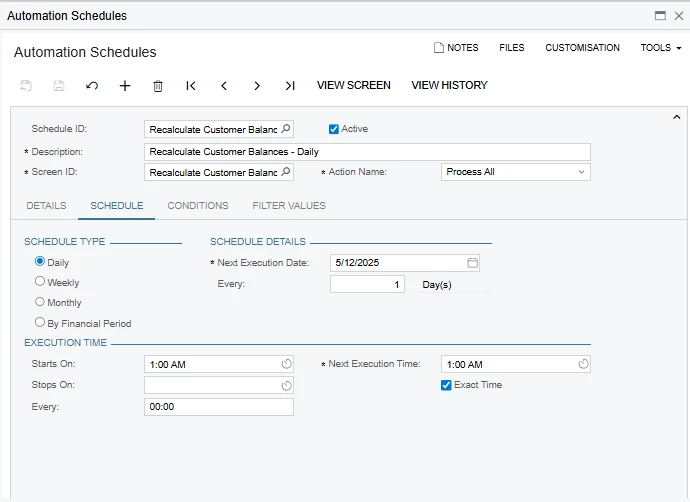
Task: Open the Tools dropdown menu
Action: point(661,48)
